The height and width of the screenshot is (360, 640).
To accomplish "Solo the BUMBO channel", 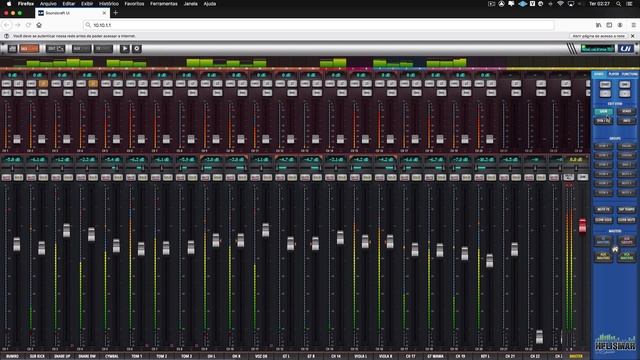I will point(18,177).
